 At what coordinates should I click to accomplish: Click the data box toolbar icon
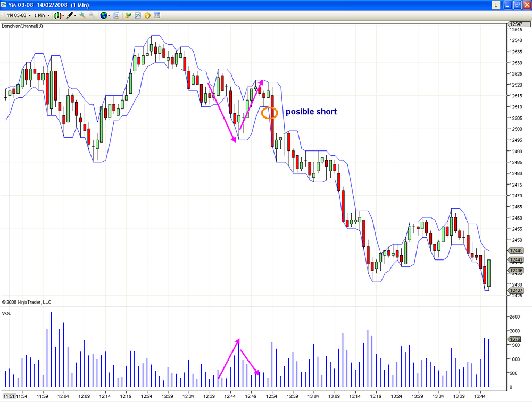[117, 15]
